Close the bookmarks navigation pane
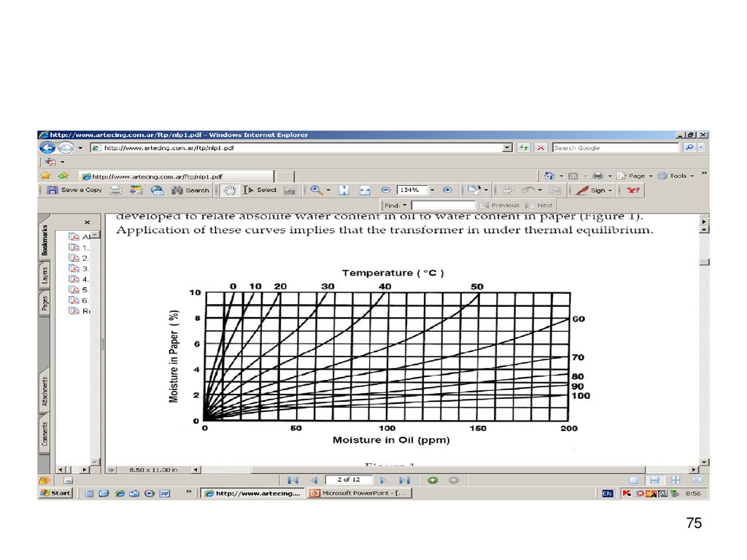 coord(88,222)
